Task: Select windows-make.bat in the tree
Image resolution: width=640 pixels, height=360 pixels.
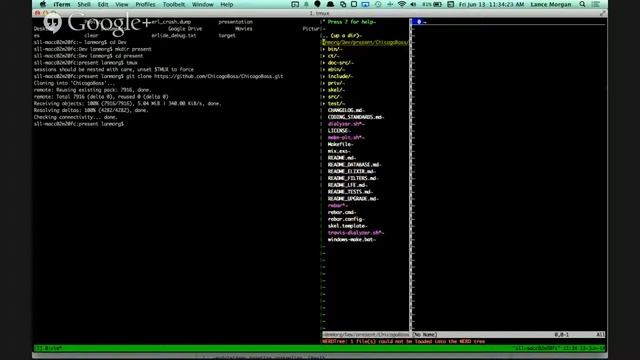Action: click(351, 240)
